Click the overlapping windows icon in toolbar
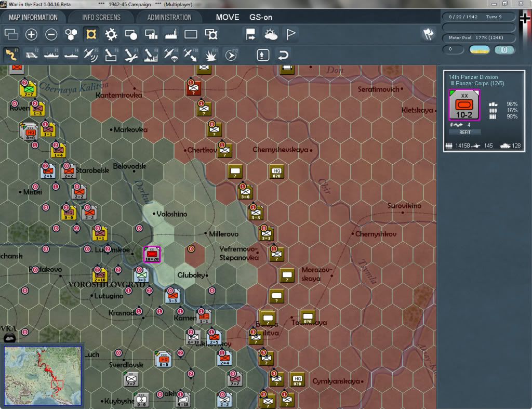Screen dimensions: 532x409 click(11, 34)
